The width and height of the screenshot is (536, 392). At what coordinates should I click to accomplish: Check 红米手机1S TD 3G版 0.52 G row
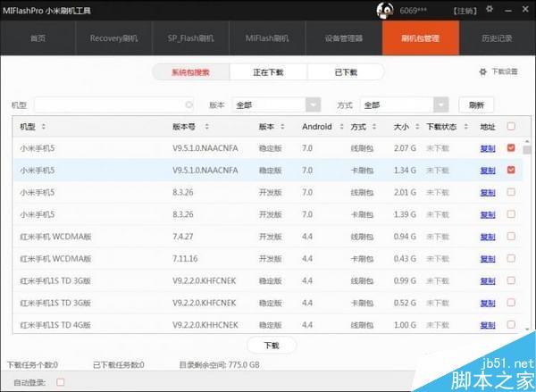511,303
